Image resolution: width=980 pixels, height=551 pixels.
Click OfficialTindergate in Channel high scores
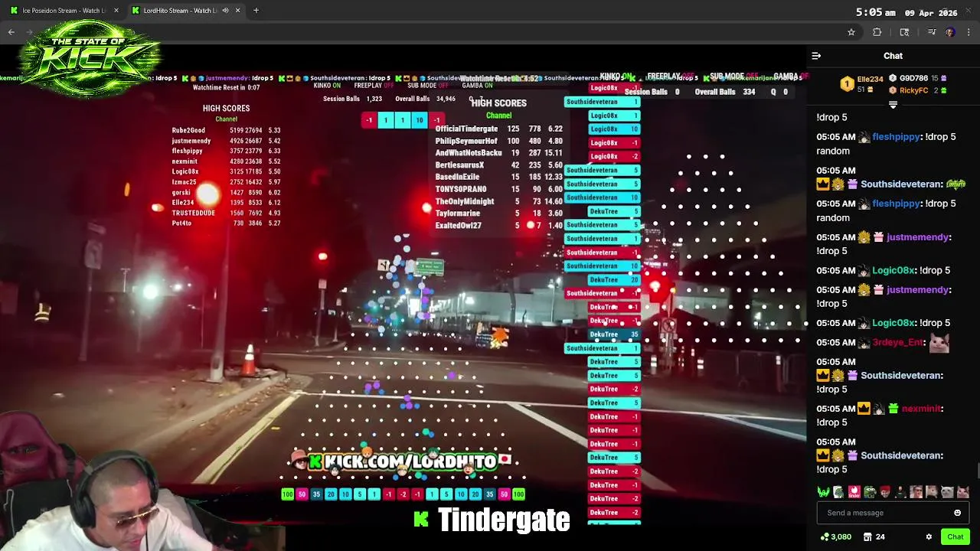(466, 129)
